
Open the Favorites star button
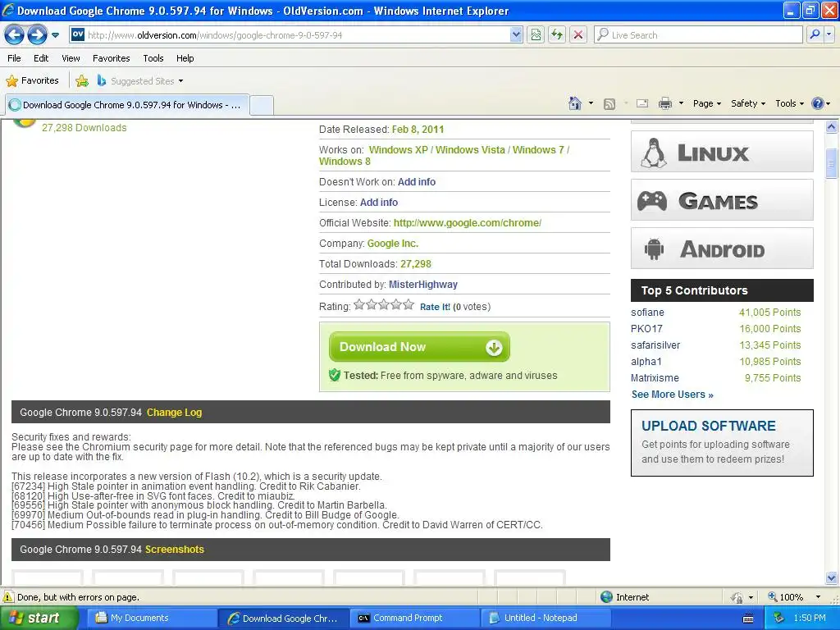(x=32, y=81)
